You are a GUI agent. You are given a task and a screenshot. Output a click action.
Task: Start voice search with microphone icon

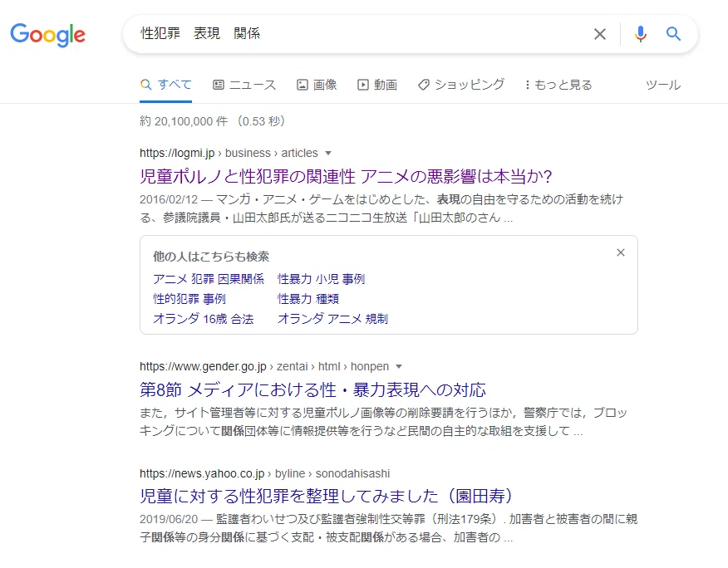pyautogui.click(x=641, y=34)
